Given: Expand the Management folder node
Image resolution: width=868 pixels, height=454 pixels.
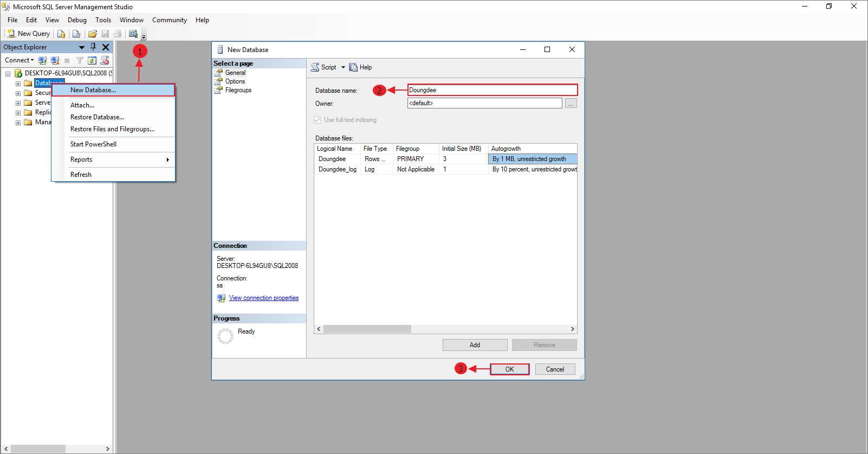Looking at the screenshot, I should pos(18,123).
